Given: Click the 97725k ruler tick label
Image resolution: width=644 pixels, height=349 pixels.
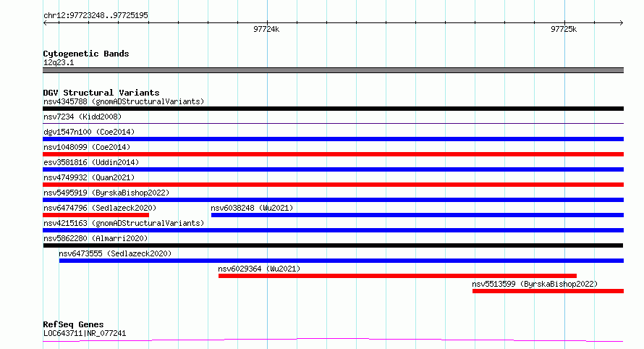Looking at the screenshot, I should pyautogui.click(x=564, y=29).
